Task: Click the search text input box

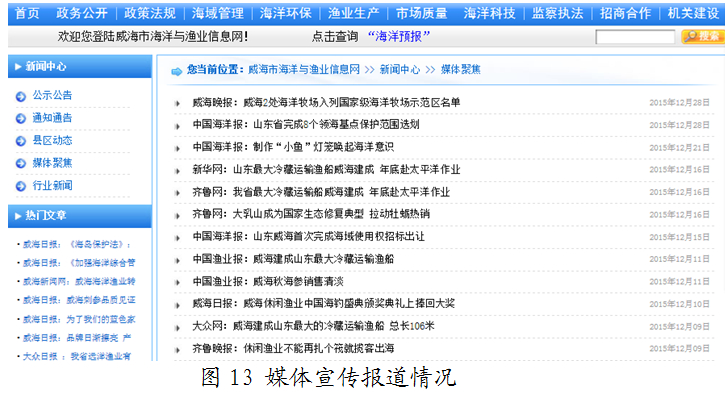Action: [x=634, y=37]
